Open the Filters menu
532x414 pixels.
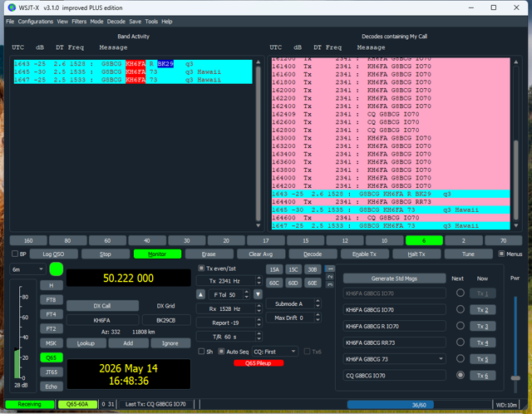[79, 22]
